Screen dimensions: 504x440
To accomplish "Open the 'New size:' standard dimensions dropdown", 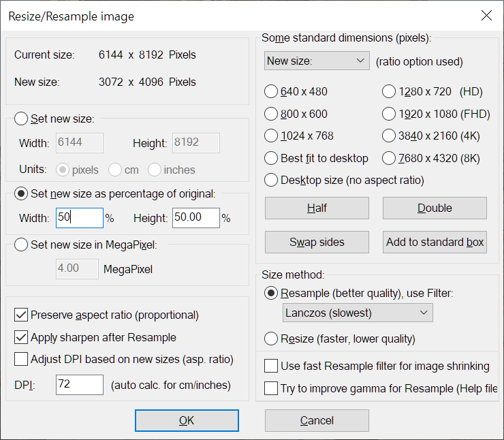I will (x=317, y=61).
